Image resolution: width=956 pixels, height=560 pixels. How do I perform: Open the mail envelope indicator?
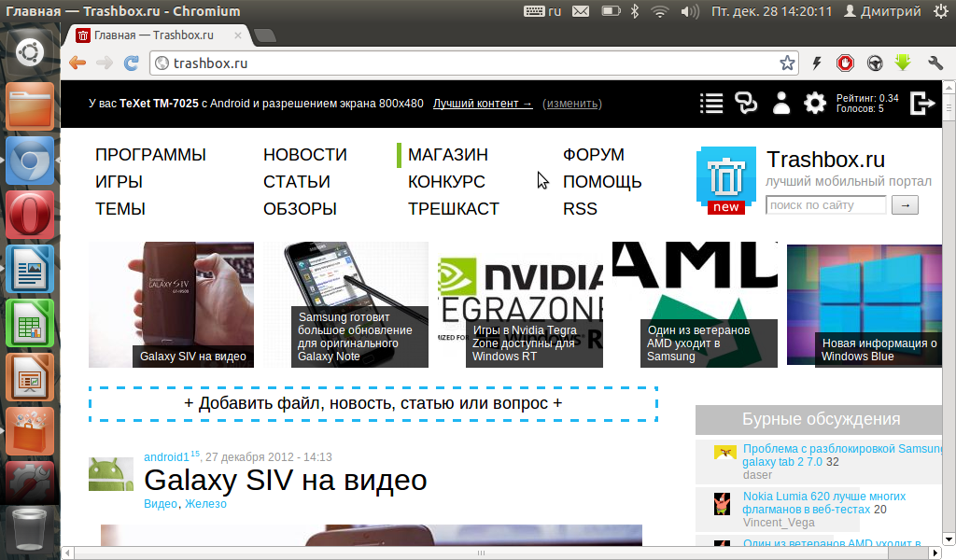(x=581, y=11)
